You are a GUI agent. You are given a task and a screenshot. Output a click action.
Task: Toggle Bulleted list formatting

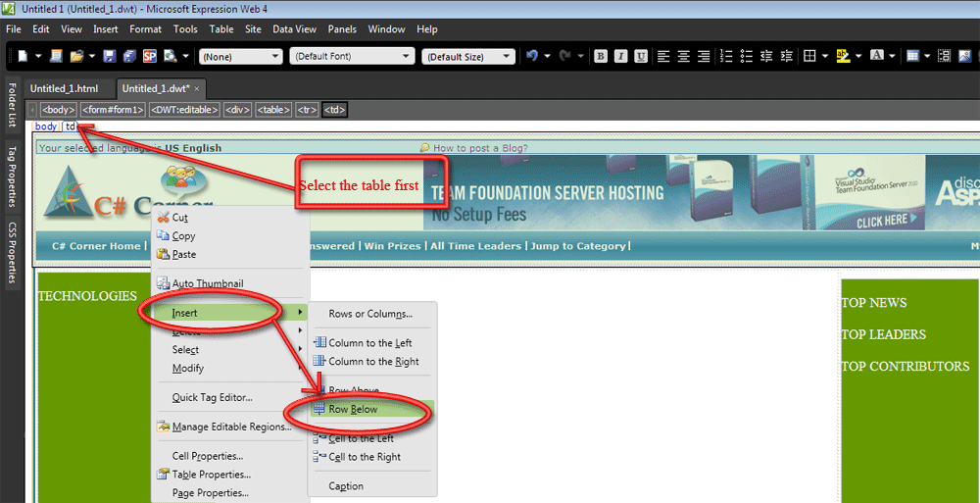(746, 56)
